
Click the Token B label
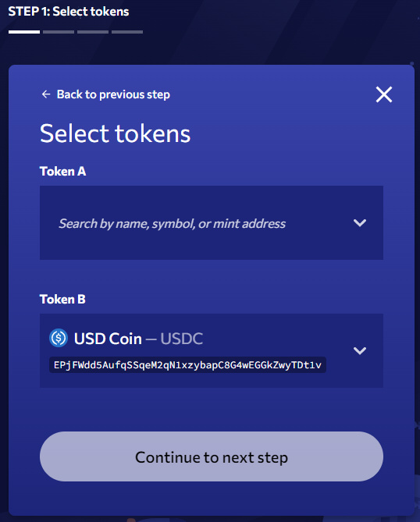click(x=62, y=300)
